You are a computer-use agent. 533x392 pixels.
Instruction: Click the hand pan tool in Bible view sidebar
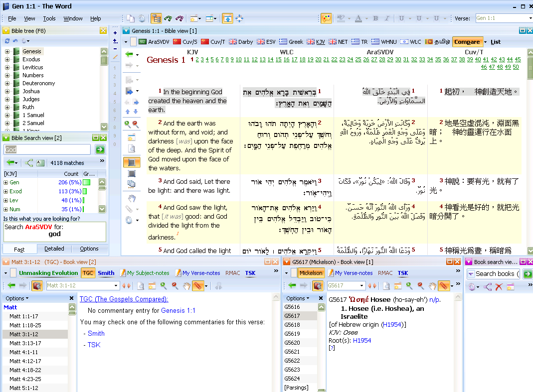132,198
